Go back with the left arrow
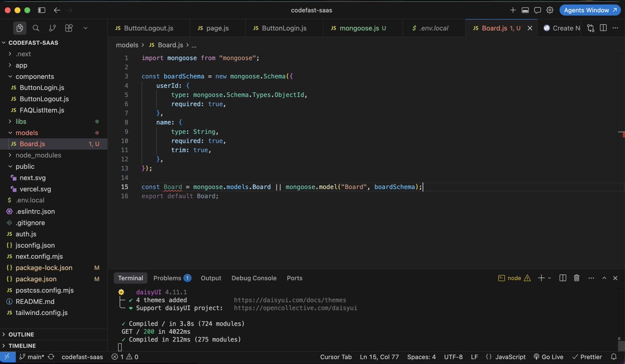625x364 pixels. (x=57, y=10)
